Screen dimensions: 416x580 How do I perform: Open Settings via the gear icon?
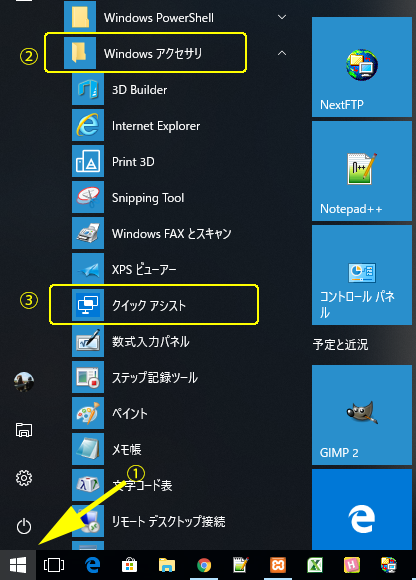(x=24, y=478)
